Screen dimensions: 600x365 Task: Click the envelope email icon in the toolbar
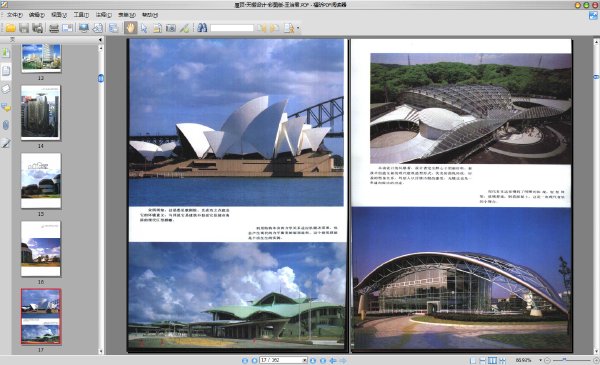(67, 28)
